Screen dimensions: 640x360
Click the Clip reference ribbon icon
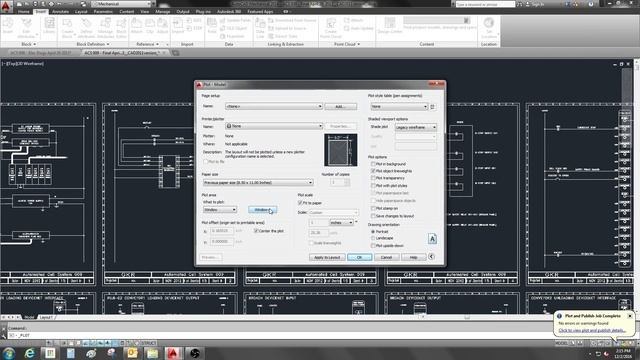[150, 25]
